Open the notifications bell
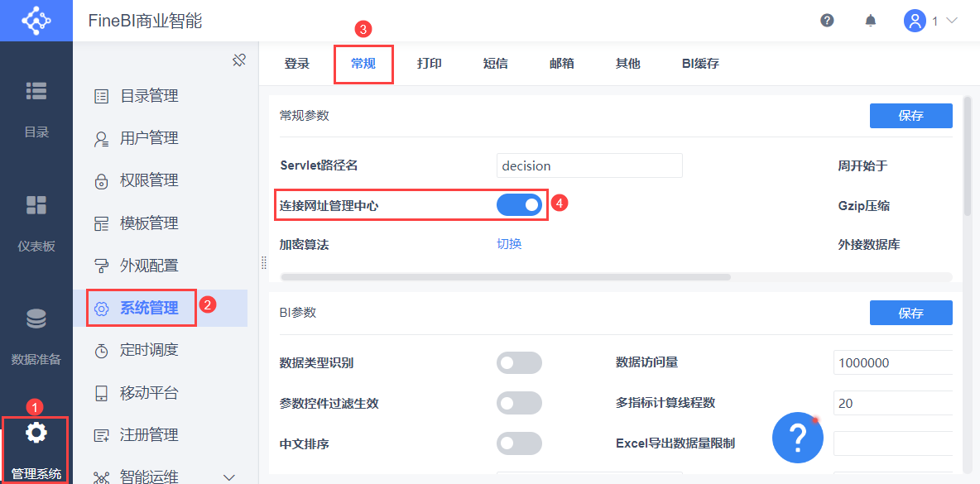This screenshot has height=484, width=980. click(871, 21)
